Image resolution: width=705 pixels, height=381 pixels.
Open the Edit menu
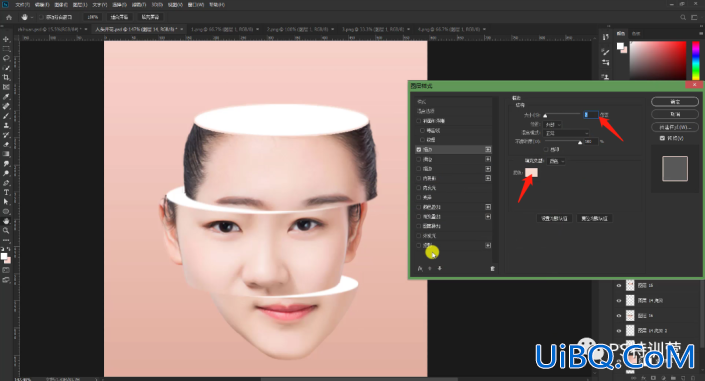pos(41,4)
